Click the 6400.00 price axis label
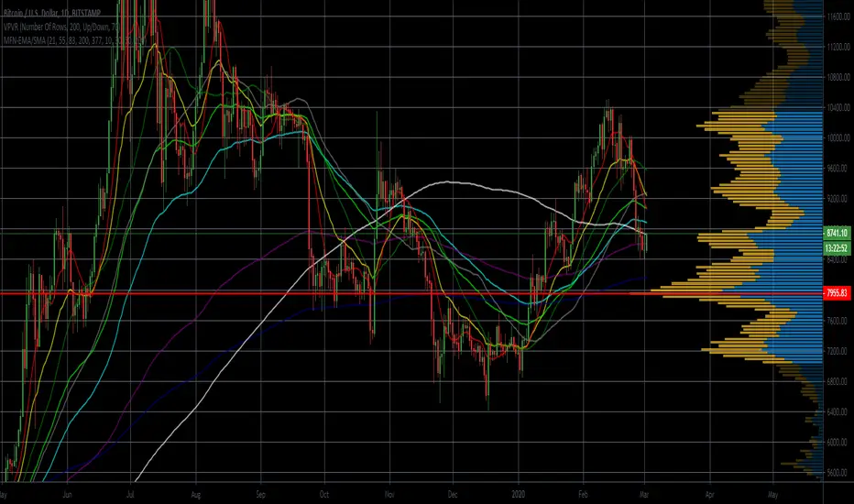This screenshot has width=854, height=504. [838, 412]
